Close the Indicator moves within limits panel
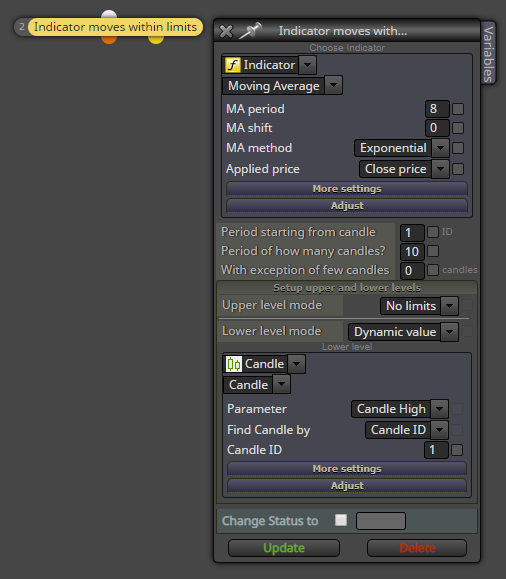 [226, 31]
